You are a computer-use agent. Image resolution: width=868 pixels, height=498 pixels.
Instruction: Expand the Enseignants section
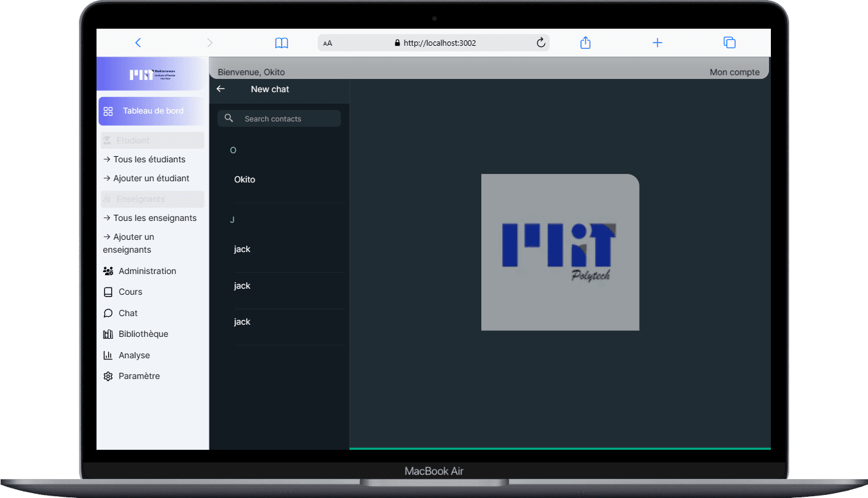pos(153,199)
